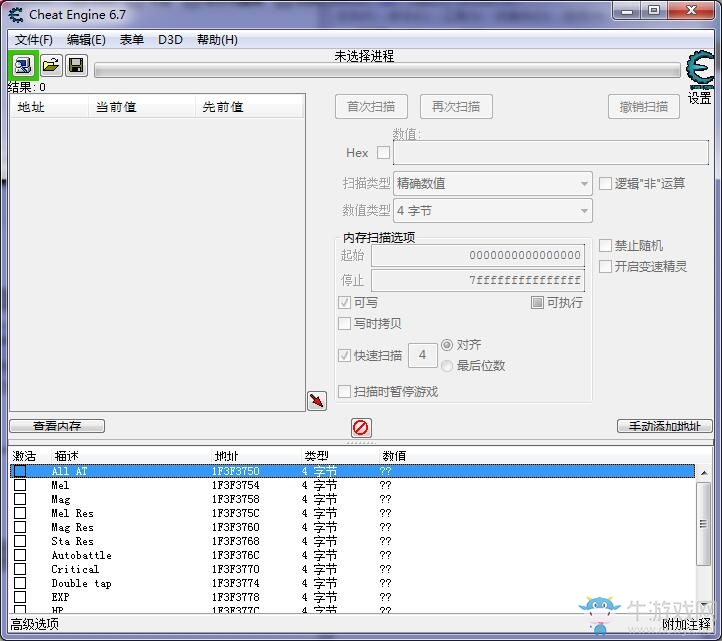The height and width of the screenshot is (641, 722).
Task: Toggle the 可执行 checkbox
Action: pos(537,303)
